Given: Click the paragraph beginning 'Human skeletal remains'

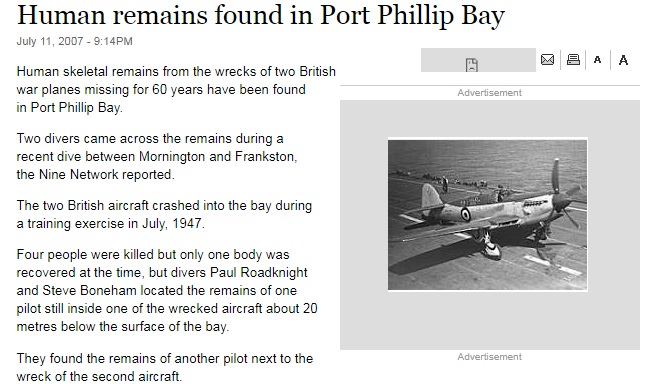Looking at the screenshot, I should click(x=176, y=89).
